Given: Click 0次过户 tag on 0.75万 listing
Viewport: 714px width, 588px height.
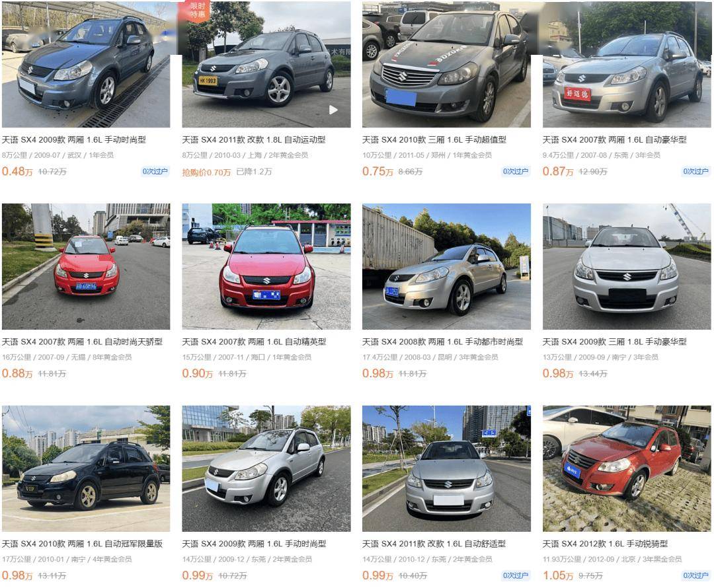Looking at the screenshot, I should pyautogui.click(x=516, y=172).
